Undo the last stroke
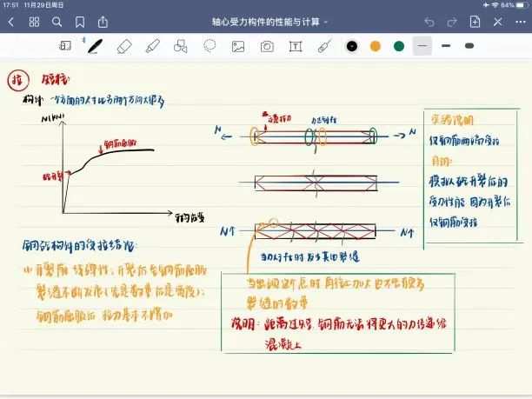Viewport: 532px width, 399px height. coord(429,23)
